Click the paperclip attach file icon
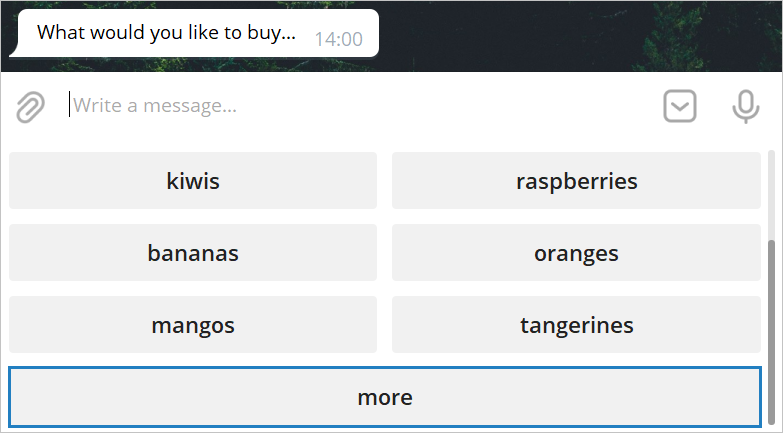 pos(31,106)
